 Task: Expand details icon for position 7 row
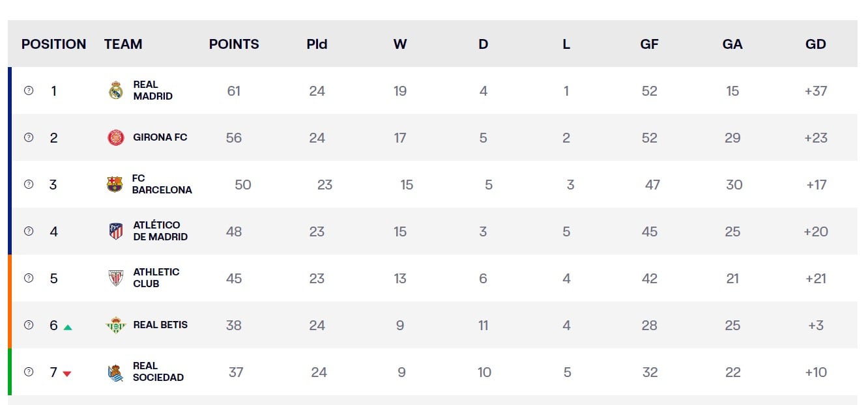[x=29, y=372]
